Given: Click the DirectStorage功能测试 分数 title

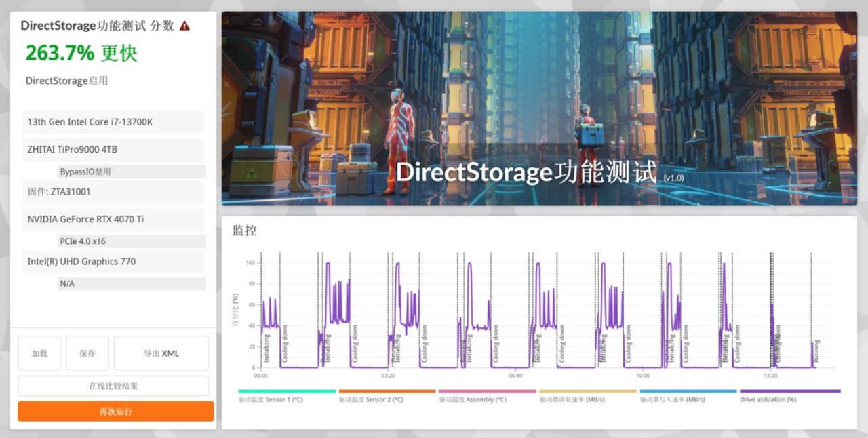Looking at the screenshot, I should 97,26.
